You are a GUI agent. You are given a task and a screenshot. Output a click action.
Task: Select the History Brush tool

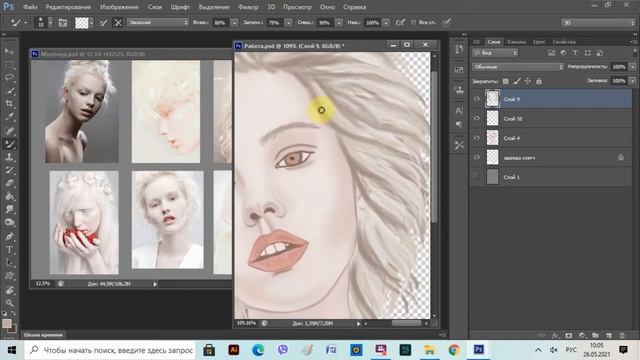tap(9, 170)
